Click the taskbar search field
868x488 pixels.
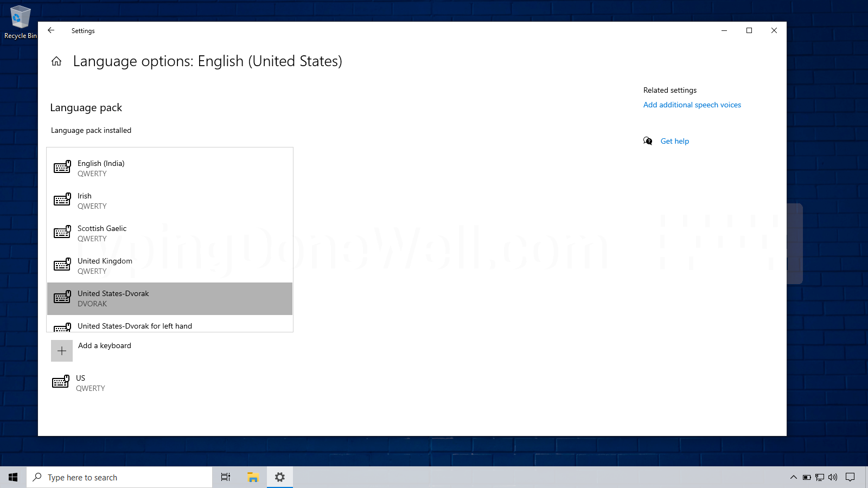coord(119,477)
